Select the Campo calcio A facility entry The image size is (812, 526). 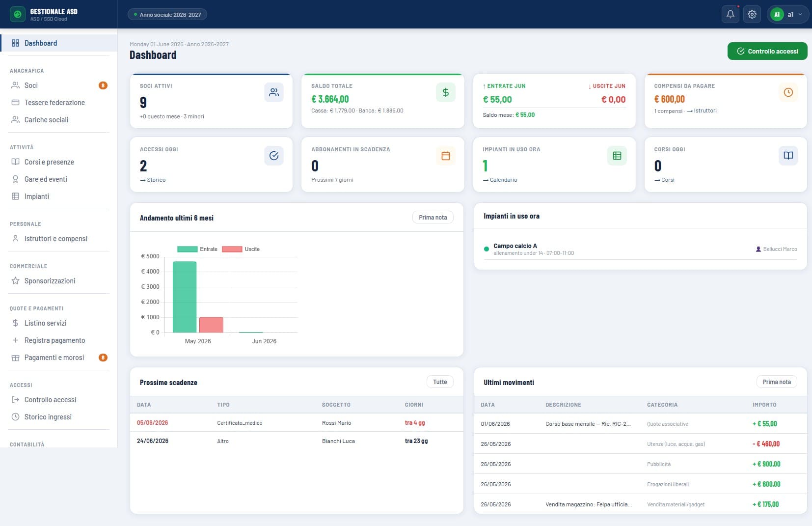(640, 249)
